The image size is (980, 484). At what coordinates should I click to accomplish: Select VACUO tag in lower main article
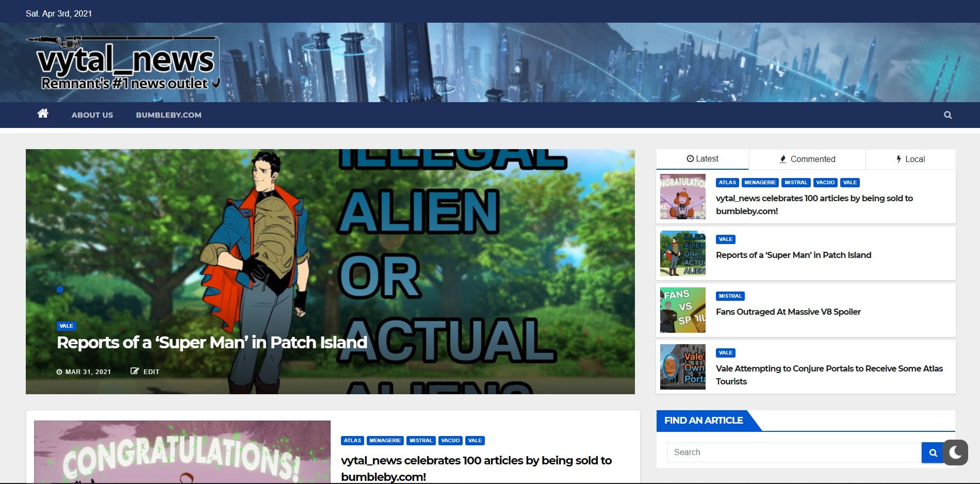(x=450, y=440)
